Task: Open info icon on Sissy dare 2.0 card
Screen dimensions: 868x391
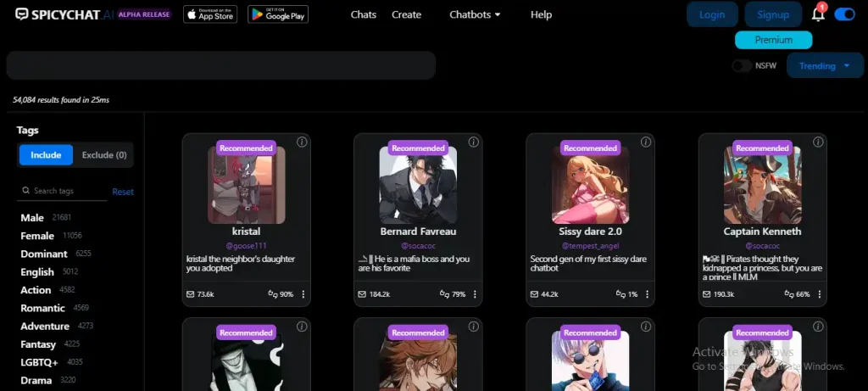Action: pos(645,142)
